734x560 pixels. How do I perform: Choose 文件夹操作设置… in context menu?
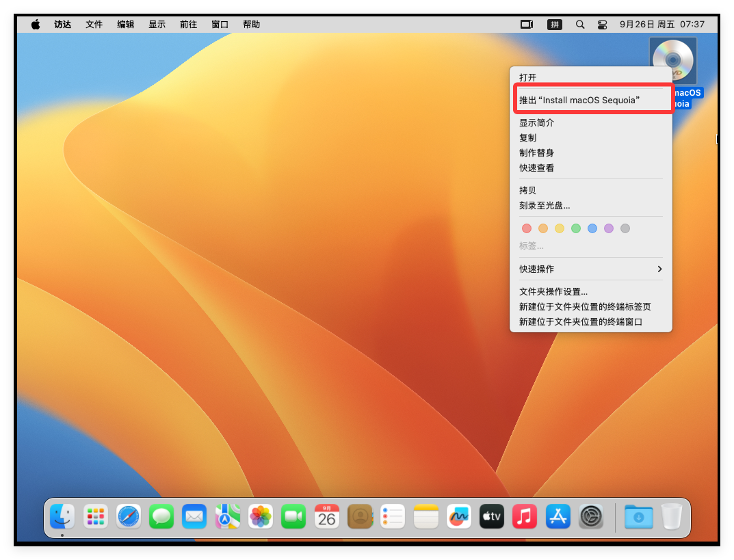click(x=591, y=291)
